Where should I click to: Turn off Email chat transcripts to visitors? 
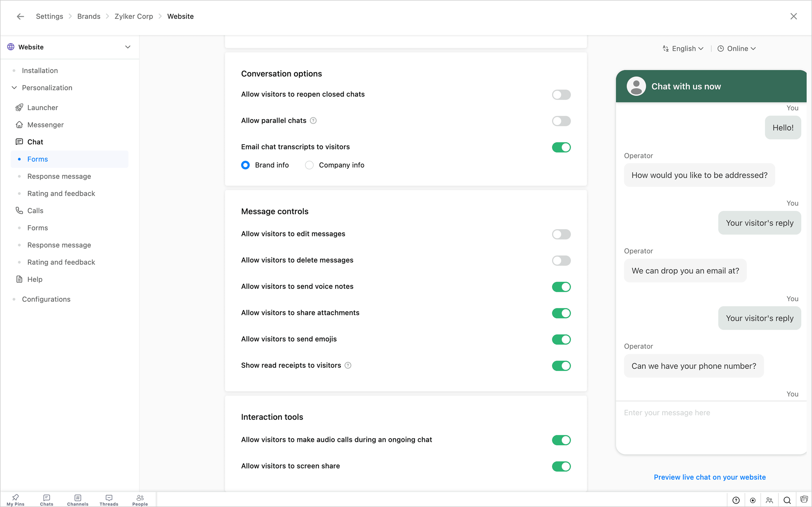561,147
